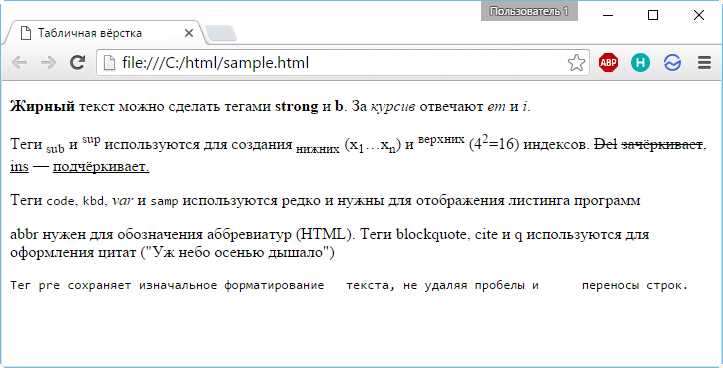Click the subscript word нижних
The height and width of the screenshot is (368, 723).
318,149
